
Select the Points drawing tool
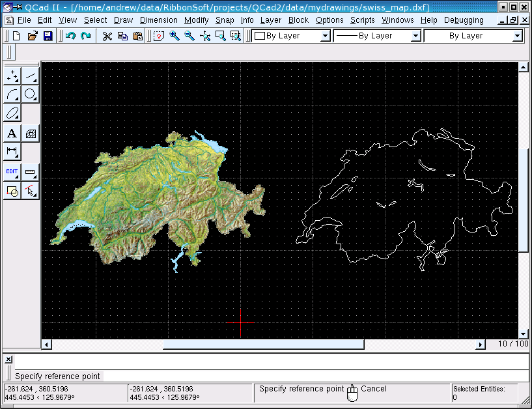tap(12, 76)
